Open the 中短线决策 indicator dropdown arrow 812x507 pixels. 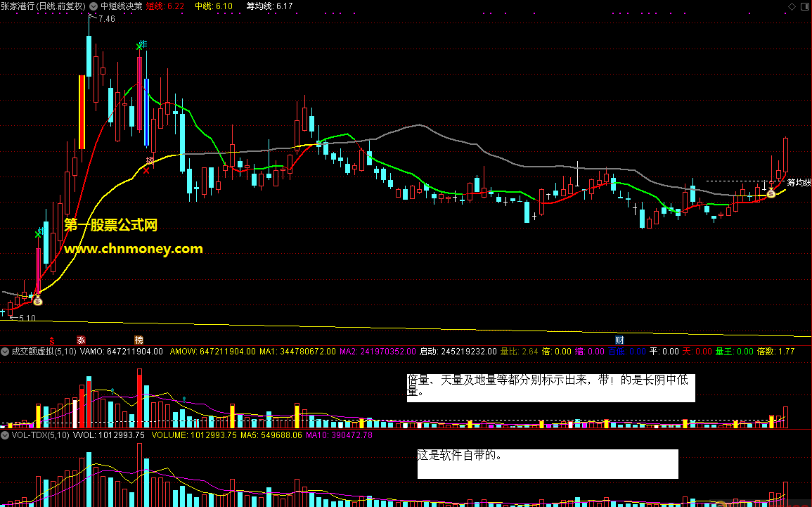tap(94, 6)
